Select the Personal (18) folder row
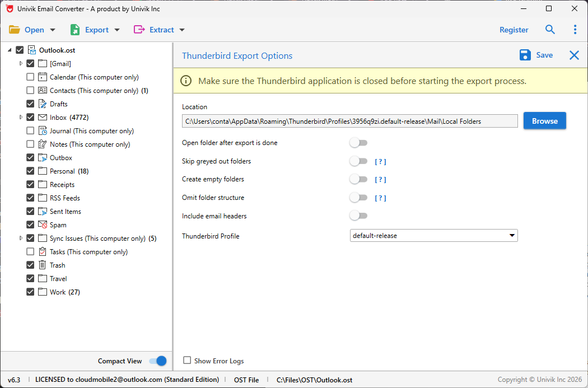Viewport: 588px width, 388px height. (69, 171)
